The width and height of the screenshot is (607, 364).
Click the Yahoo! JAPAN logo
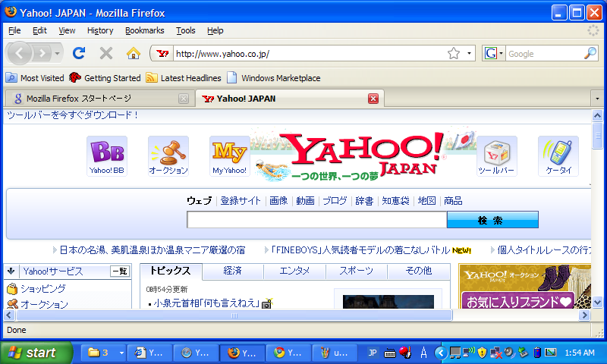(x=363, y=155)
